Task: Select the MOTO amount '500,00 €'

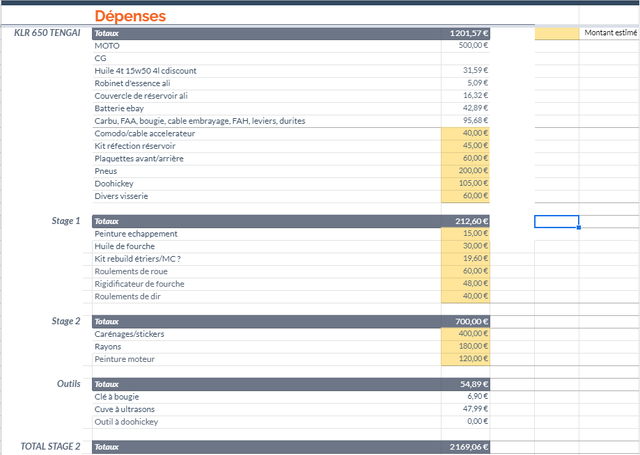Action: pos(465,45)
